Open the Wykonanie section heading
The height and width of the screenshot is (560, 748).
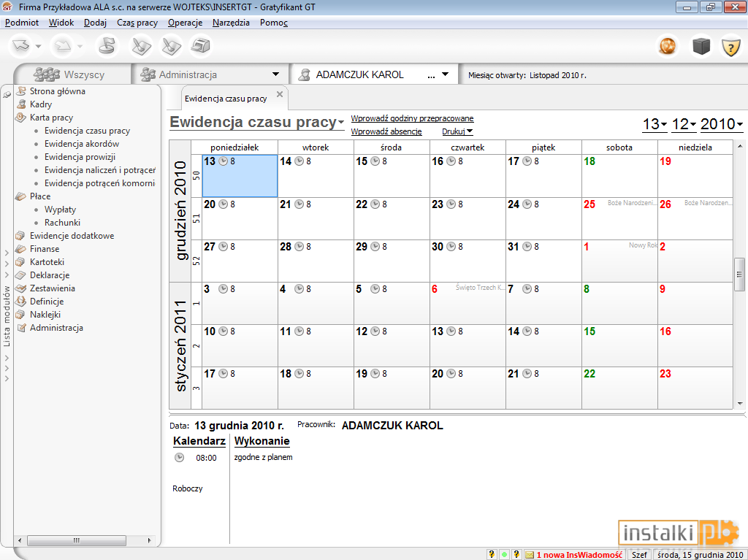(x=262, y=441)
